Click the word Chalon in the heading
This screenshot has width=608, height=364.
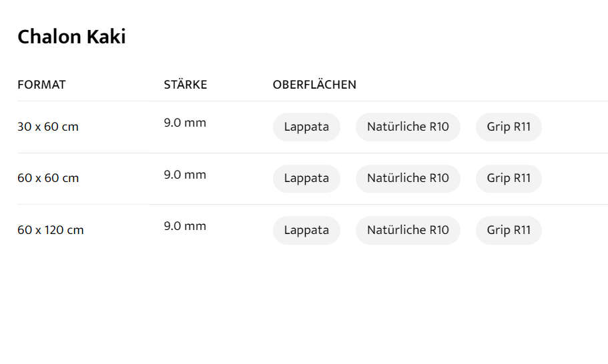click(49, 37)
